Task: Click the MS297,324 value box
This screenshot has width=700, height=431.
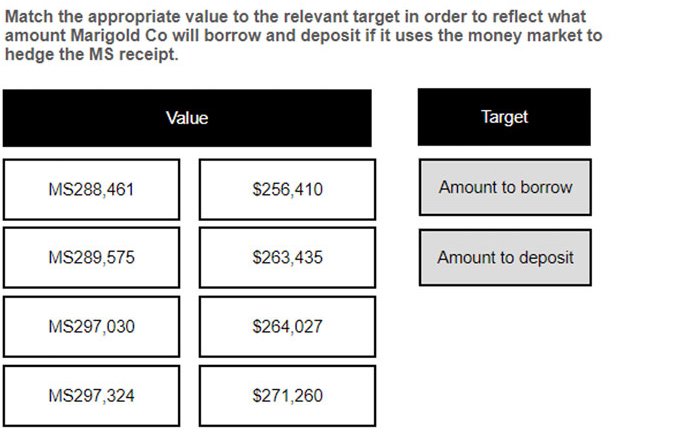Action: click(x=91, y=396)
